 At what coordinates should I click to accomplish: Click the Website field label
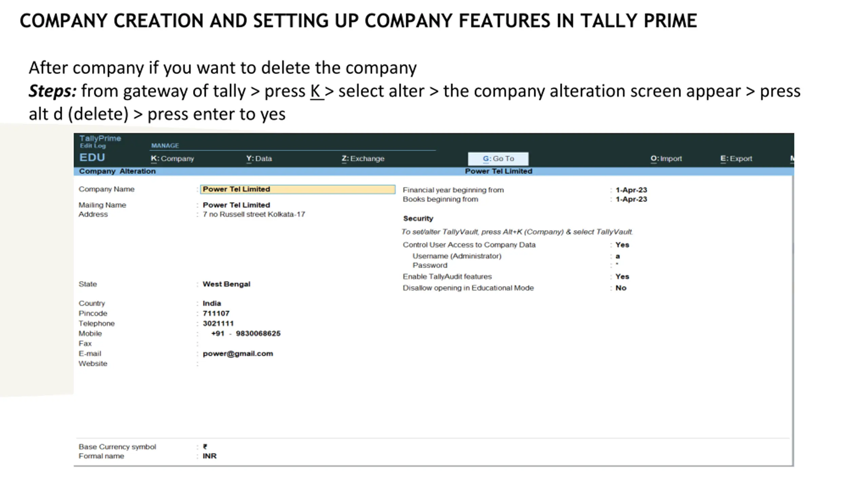pos(93,364)
